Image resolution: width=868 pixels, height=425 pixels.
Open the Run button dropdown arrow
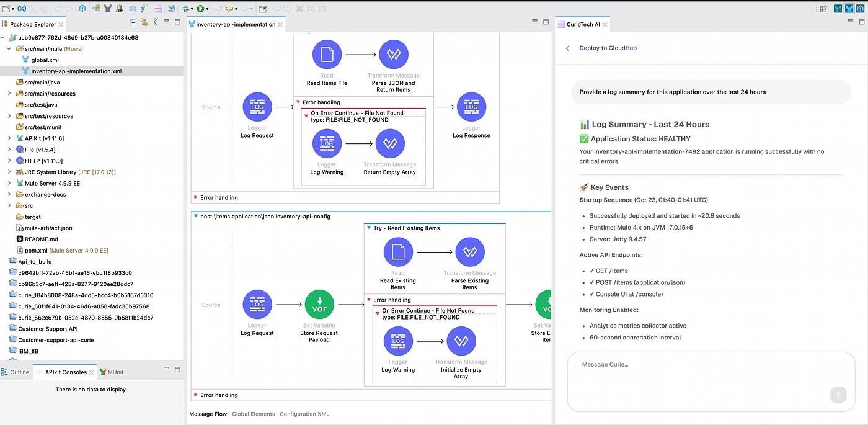pos(208,9)
